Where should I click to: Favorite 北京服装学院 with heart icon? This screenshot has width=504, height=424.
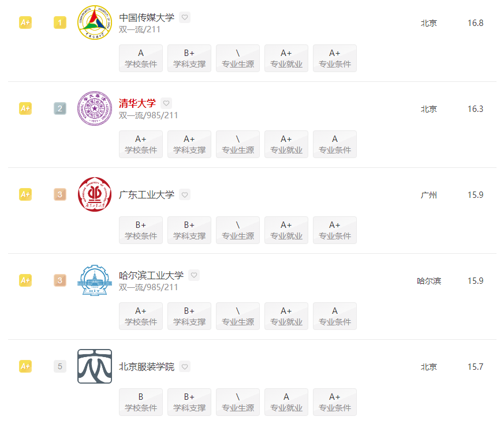(x=185, y=366)
